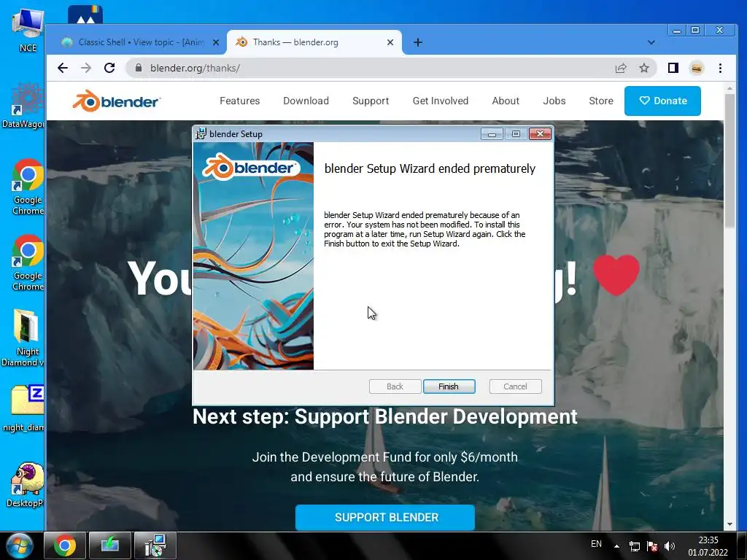This screenshot has height=560, width=747.
Task: Open the Jobs nav link
Action: click(554, 101)
